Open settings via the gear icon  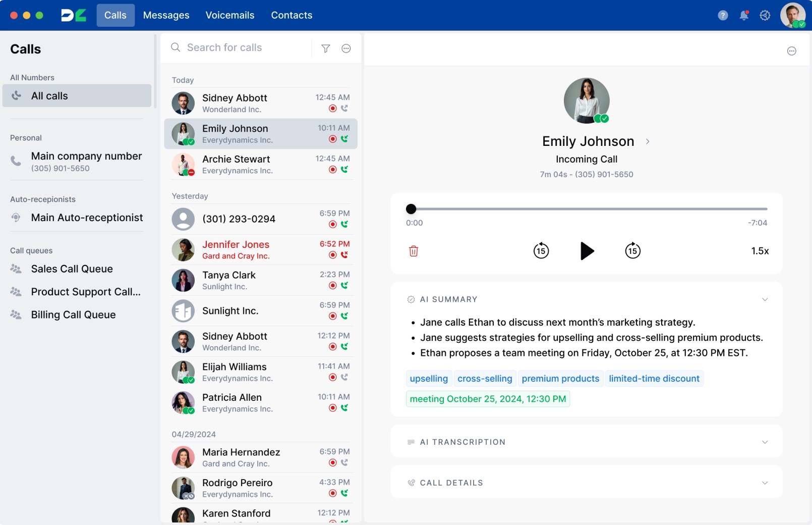(x=765, y=16)
